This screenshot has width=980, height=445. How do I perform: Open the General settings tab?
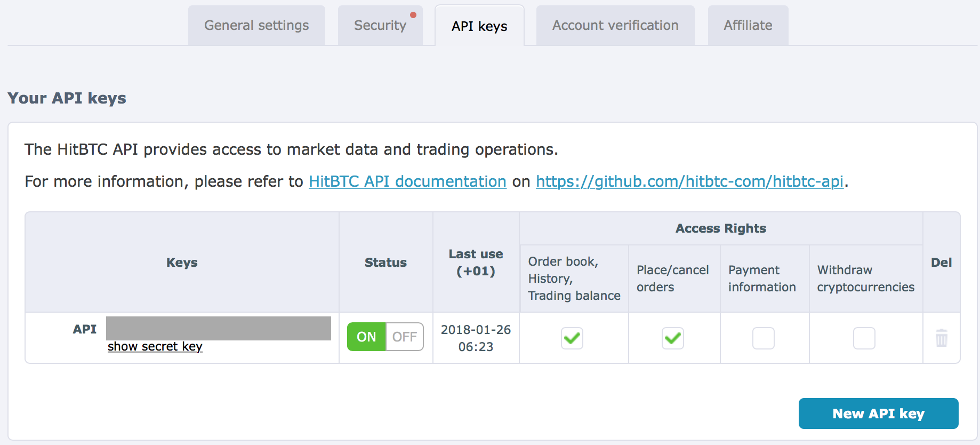click(256, 26)
